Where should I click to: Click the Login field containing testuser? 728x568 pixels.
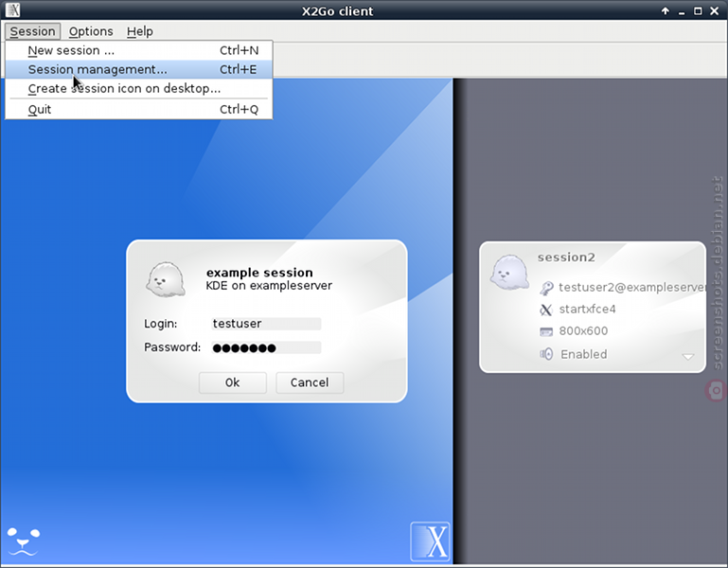pyautogui.click(x=266, y=324)
